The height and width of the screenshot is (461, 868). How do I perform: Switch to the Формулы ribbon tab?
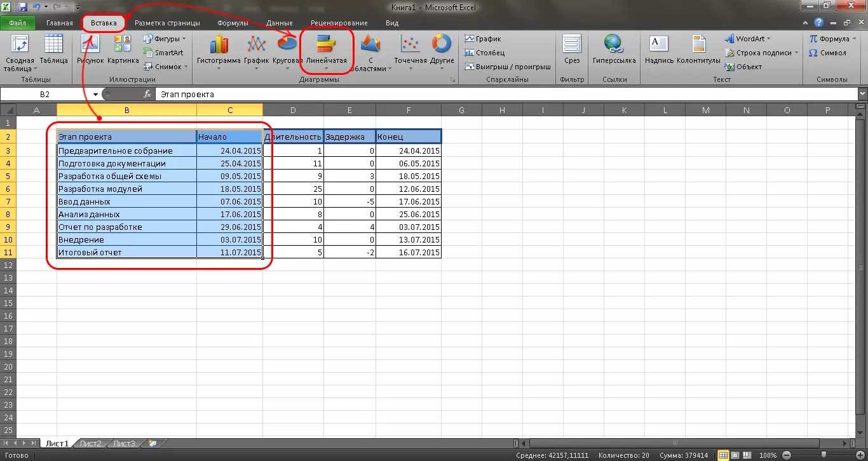233,23
